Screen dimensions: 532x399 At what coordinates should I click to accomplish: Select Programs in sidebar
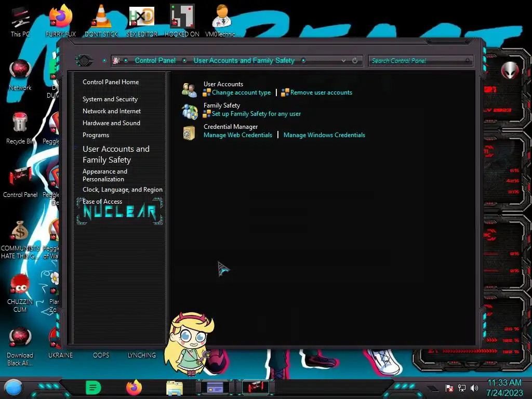coord(96,135)
